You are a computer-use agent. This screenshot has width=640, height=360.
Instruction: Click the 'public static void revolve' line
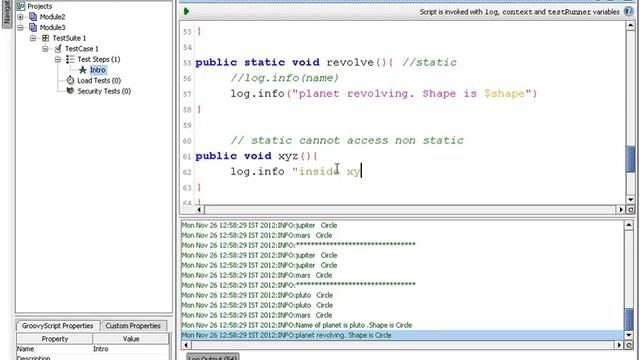click(326, 62)
